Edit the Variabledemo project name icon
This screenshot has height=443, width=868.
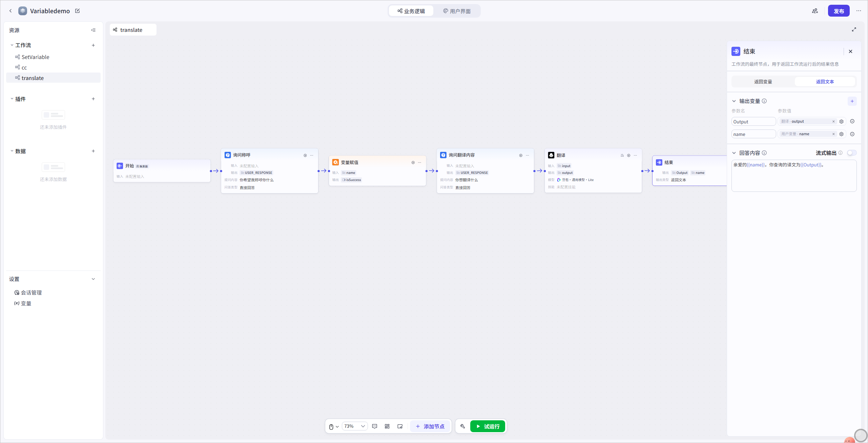pos(77,11)
